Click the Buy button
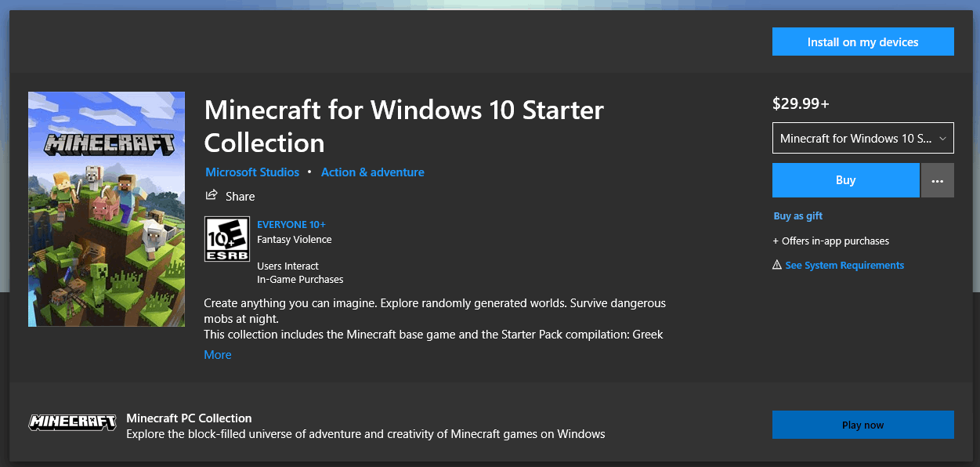This screenshot has height=467, width=980. (x=845, y=180)
